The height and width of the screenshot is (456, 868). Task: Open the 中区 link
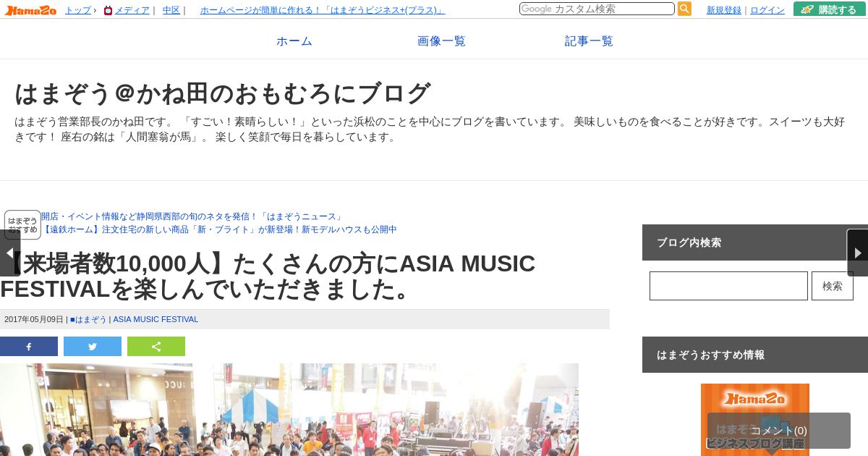coord(171,10)
